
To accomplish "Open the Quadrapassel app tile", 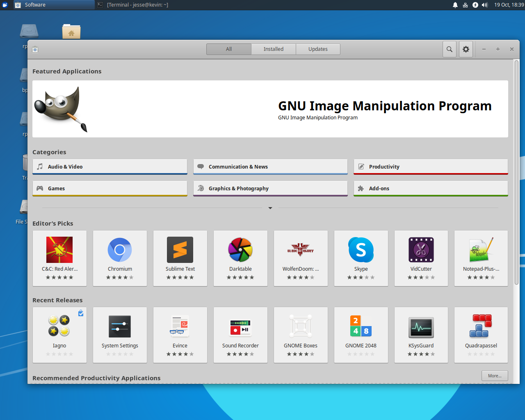I will [481, 335].
